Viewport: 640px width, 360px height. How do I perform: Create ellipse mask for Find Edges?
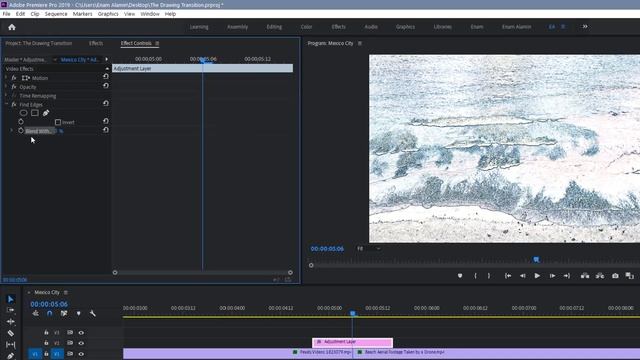[x=24, y=113]
